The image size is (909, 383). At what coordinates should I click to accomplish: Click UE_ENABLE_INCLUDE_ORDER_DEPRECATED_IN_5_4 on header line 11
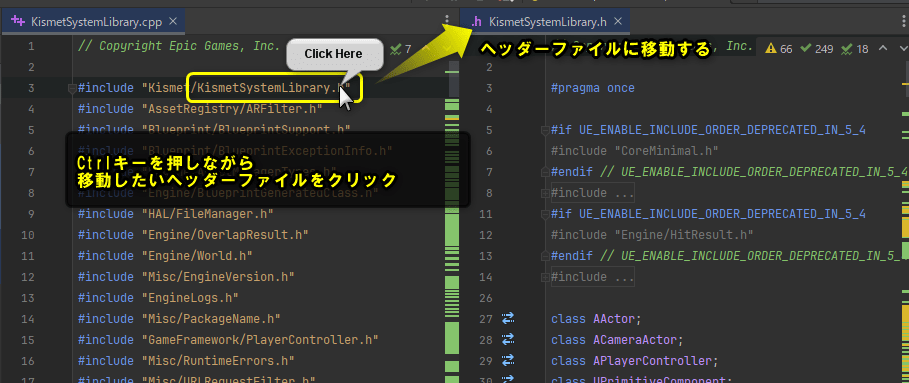[x=722, y=214]
